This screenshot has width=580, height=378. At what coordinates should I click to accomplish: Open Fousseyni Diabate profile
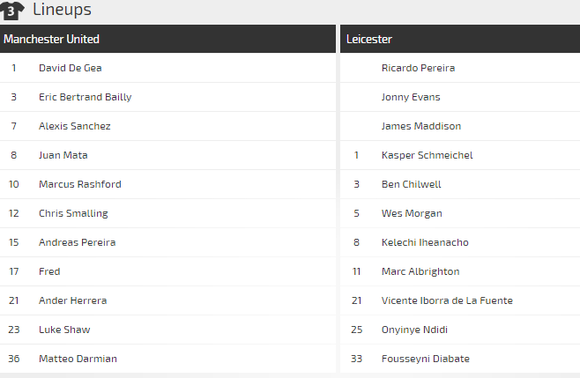(x=425, y=359)
